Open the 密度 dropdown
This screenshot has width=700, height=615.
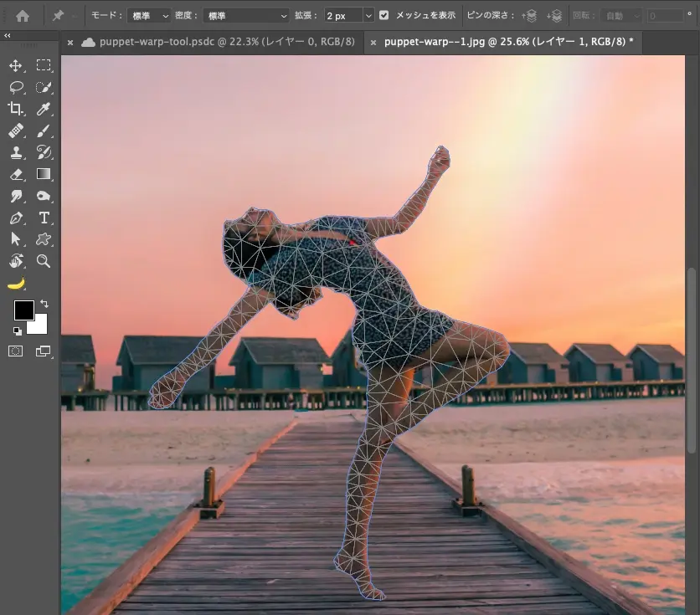coord(241,16)
